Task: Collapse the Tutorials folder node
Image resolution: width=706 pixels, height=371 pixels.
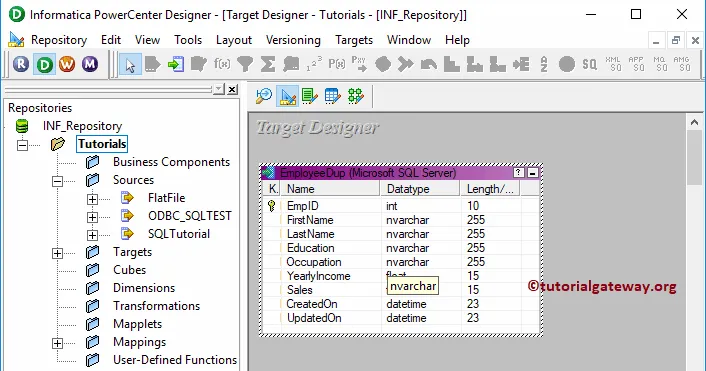Action: [x=22, y=145]
